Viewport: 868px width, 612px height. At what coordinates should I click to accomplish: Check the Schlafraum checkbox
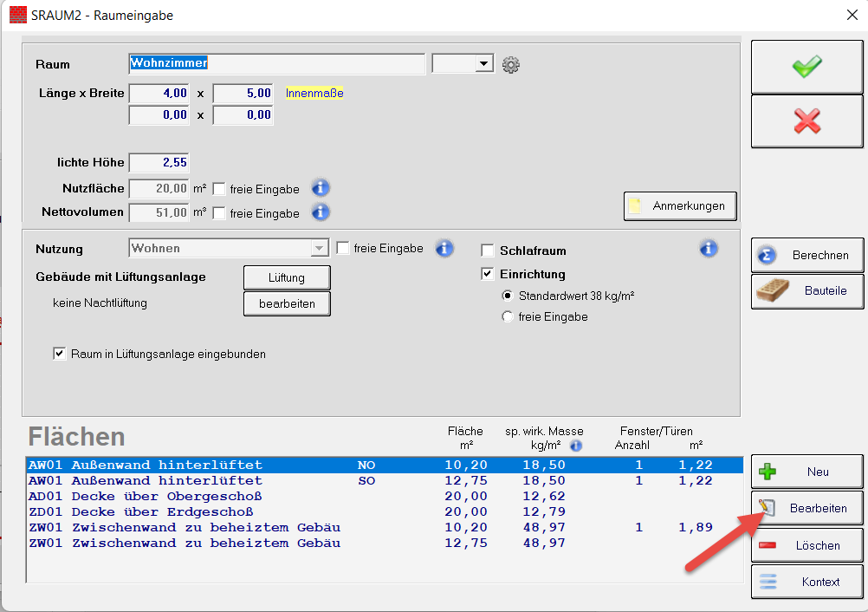click(x=488, y=251)
